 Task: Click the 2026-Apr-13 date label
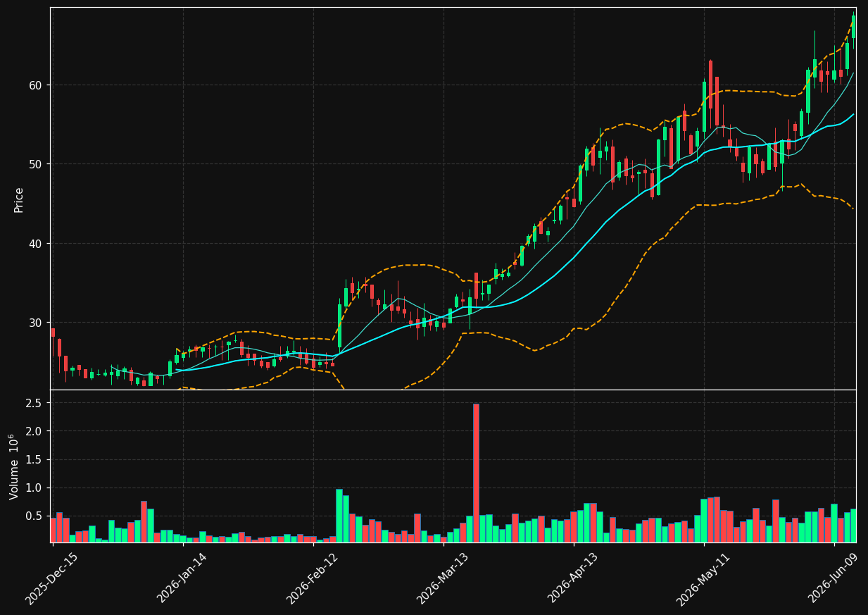tap(573, 578)
